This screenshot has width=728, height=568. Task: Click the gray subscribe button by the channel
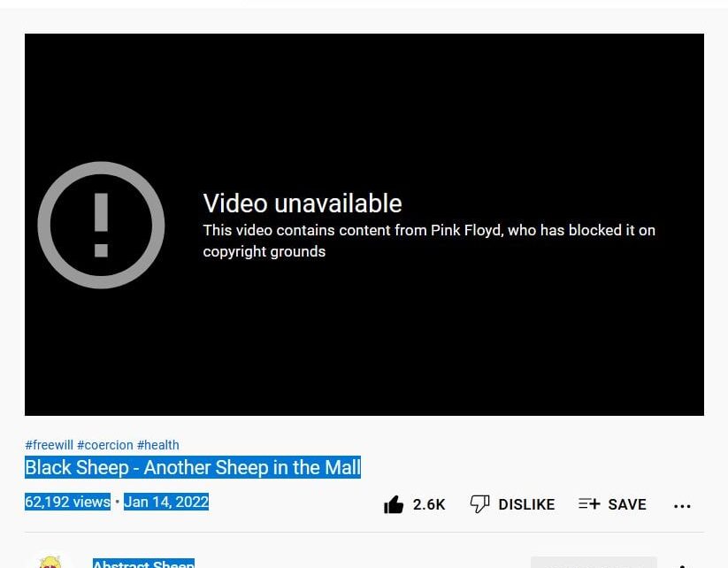tap(594, 562)
